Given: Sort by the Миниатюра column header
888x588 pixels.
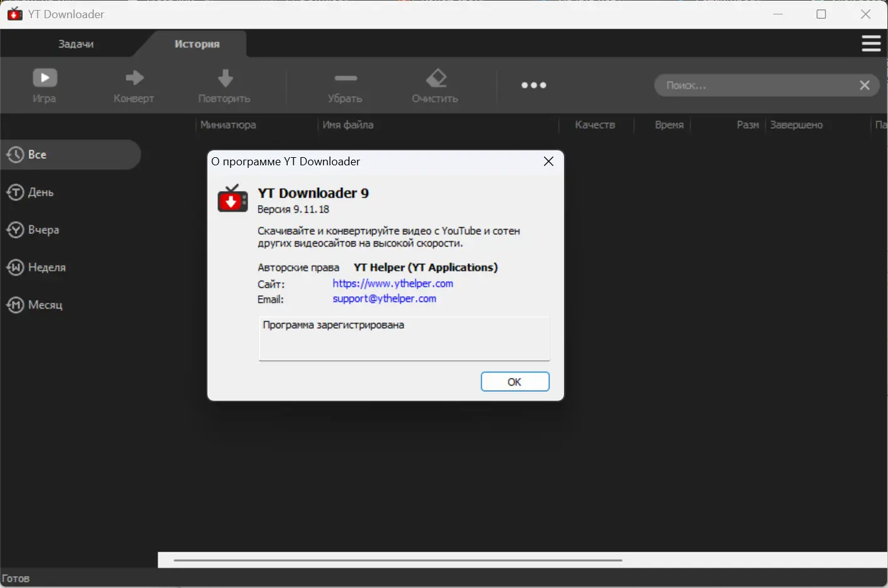Looking at the screenshot, I should pos(228,125).
